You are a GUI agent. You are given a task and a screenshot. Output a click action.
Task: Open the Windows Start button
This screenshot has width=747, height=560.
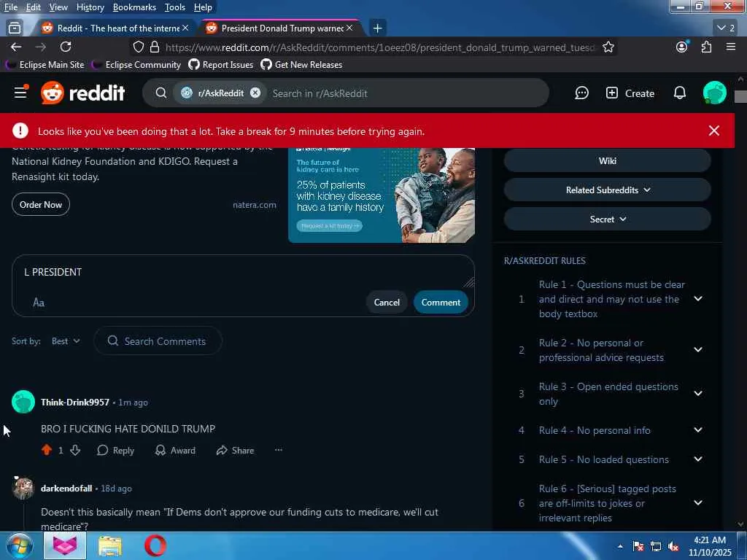pyautogui.click(x=18, y=545)
